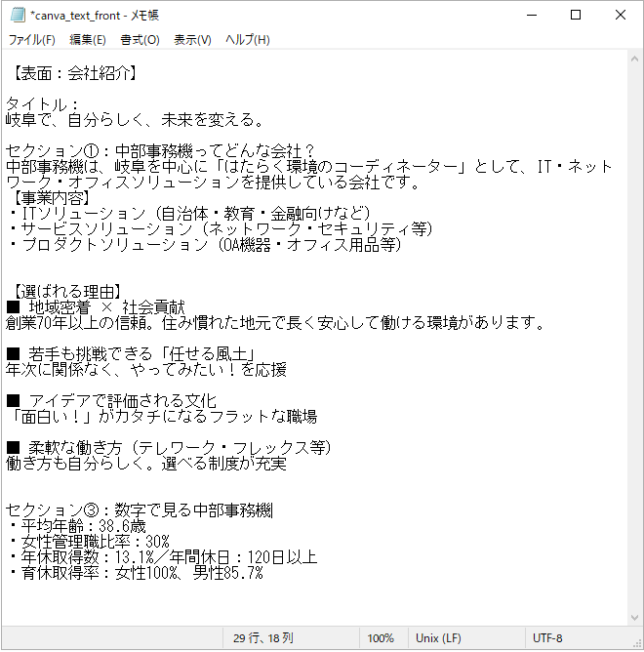Click the ■ 若手も挑戦できる「任せる風土」 line

(x=131, y=354)
